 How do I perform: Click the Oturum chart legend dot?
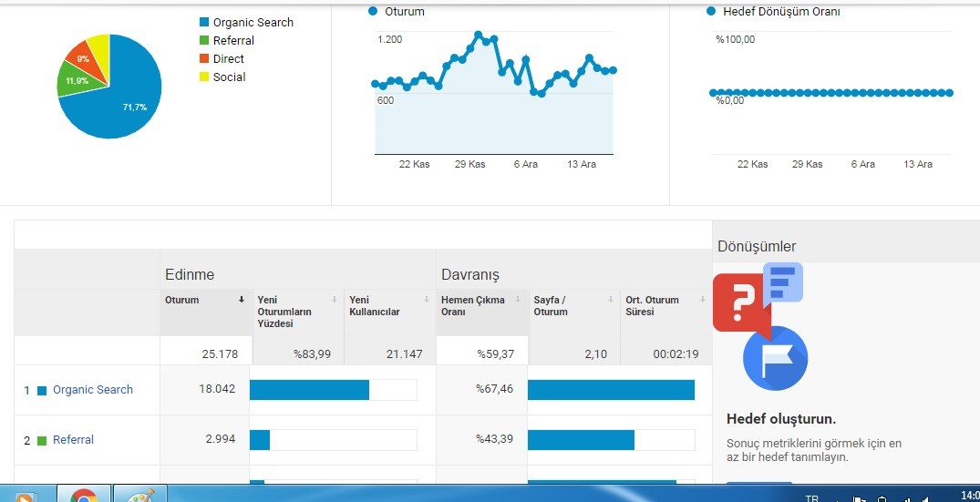(373, 11)
